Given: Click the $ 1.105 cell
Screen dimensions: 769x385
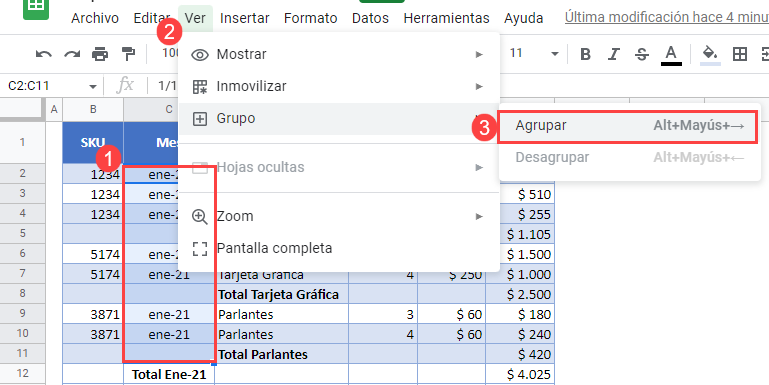Looking at the screenshot, I should point(520,234).
